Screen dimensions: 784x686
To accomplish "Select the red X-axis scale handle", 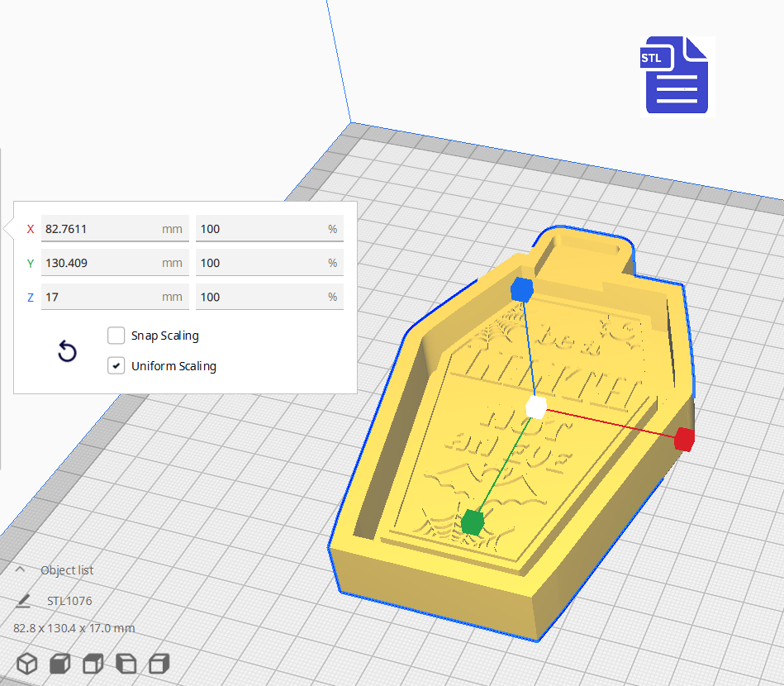I will (684, 439).
